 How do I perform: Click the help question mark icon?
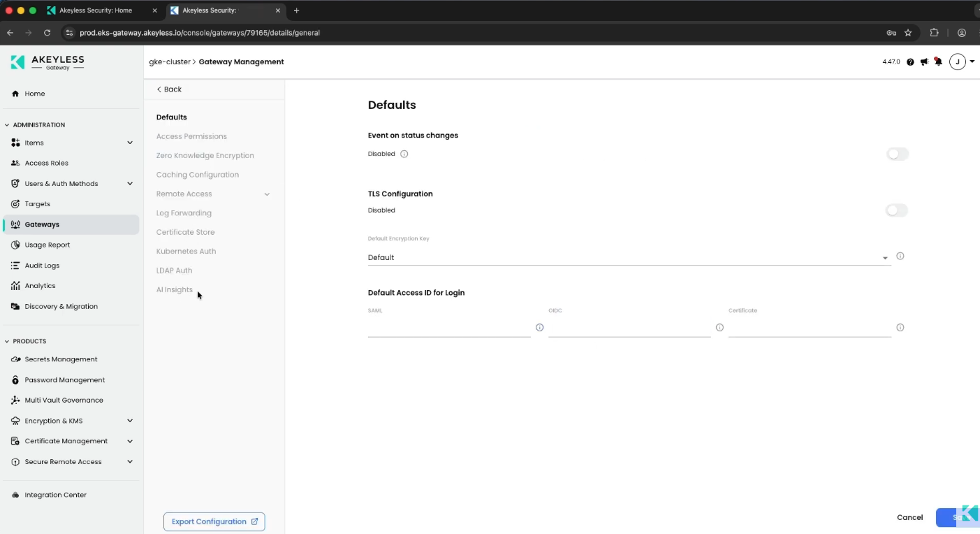click(910, 62)
